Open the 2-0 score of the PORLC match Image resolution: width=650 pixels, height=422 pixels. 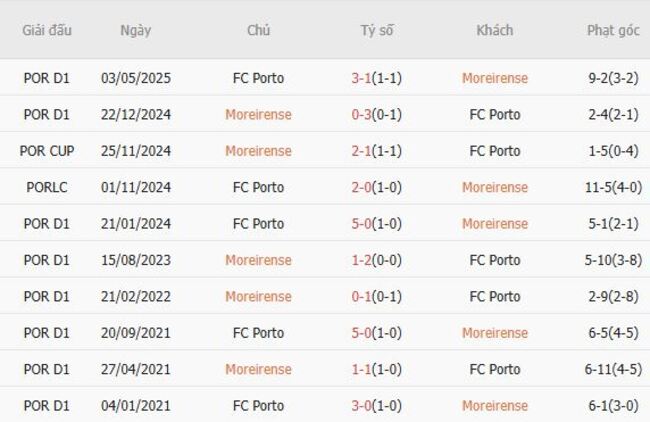[363, 187]
